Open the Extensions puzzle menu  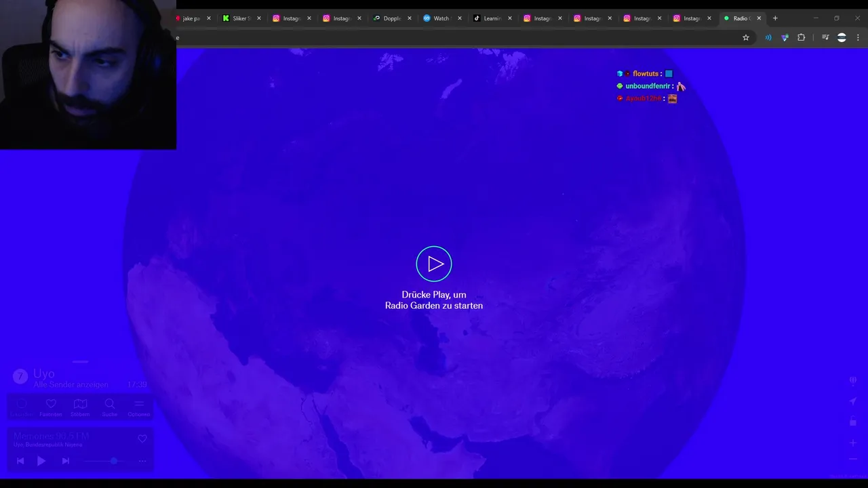coord(801,38)
